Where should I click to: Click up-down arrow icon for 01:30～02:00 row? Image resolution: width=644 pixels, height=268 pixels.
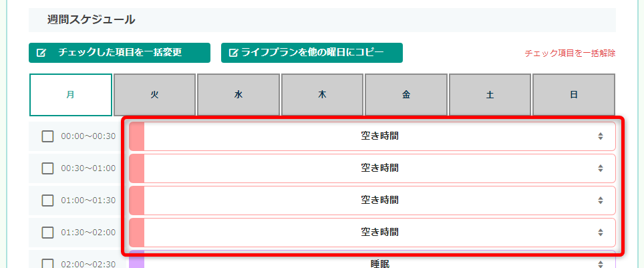[601, 232]
